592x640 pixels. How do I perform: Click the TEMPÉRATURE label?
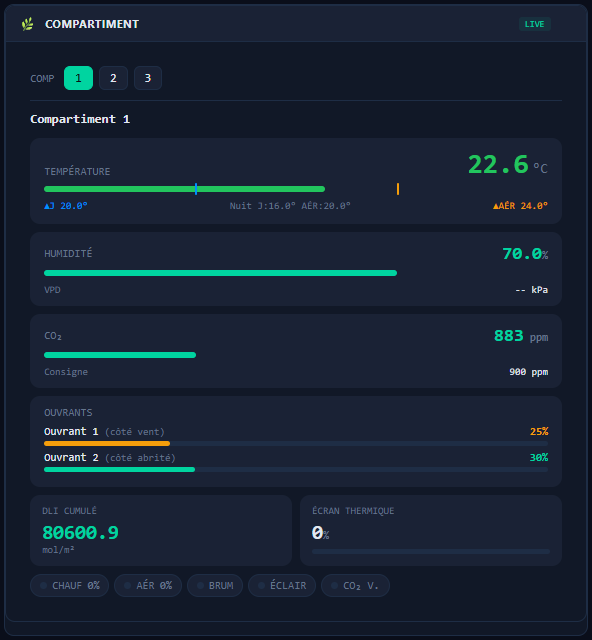click(77, 171)
